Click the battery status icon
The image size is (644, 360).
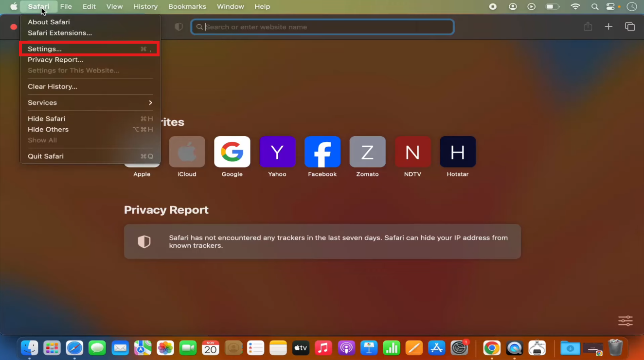pos(552,6)
